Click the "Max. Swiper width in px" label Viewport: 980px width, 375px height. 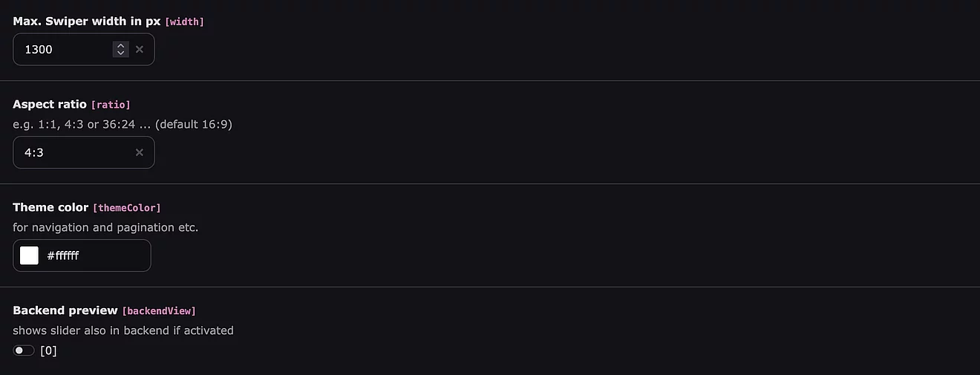[x=86, y=22]
